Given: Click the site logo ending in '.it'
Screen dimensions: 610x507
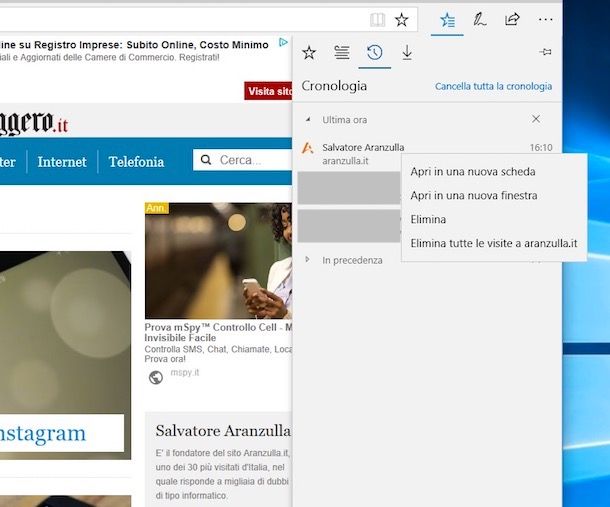Looking at the screenshot, I should pyautogui.click(x=34, y=123).
